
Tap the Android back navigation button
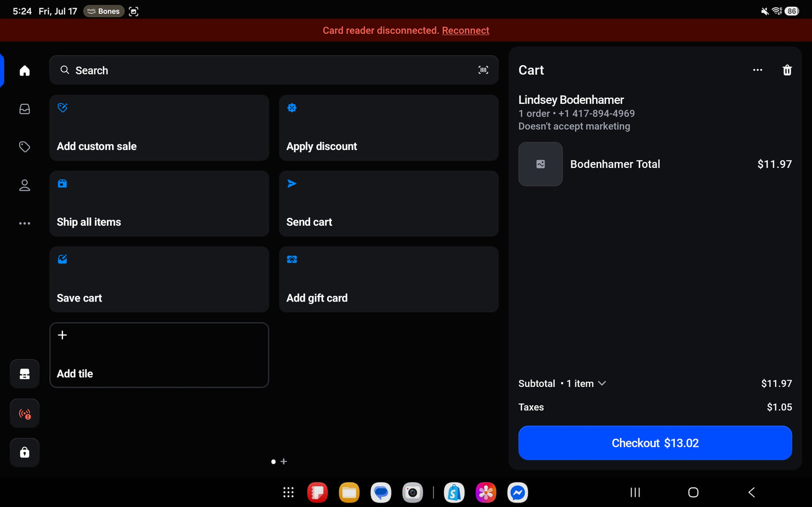click(752, 492)
